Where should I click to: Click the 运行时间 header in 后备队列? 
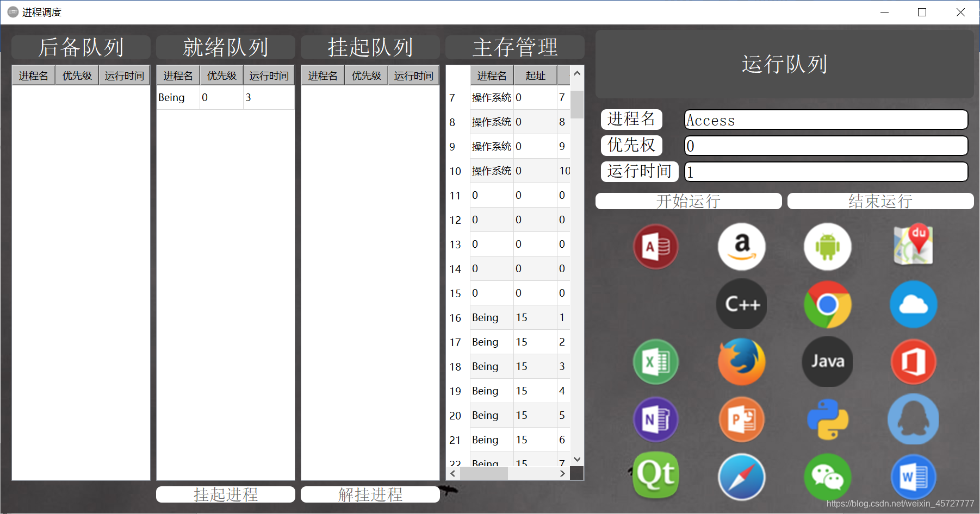coord(125,76)
